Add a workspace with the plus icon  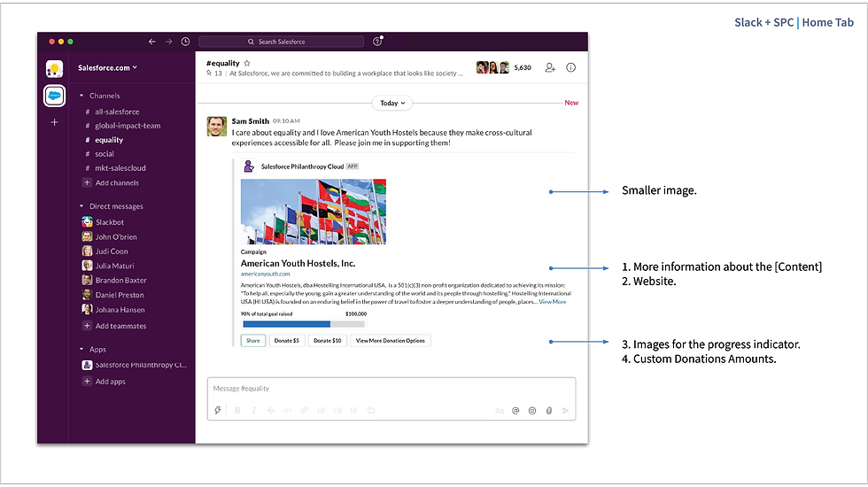(54, 122)
